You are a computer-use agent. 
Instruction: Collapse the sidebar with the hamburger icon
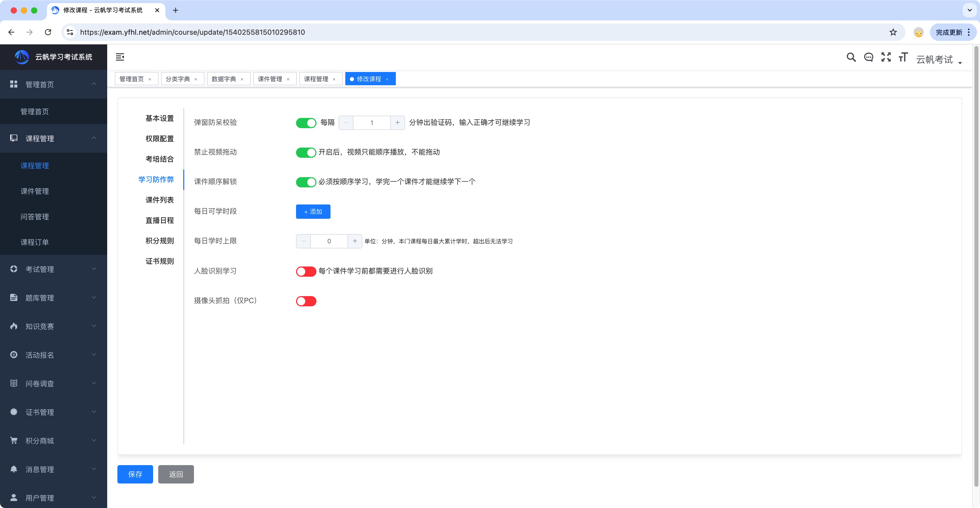120,57
